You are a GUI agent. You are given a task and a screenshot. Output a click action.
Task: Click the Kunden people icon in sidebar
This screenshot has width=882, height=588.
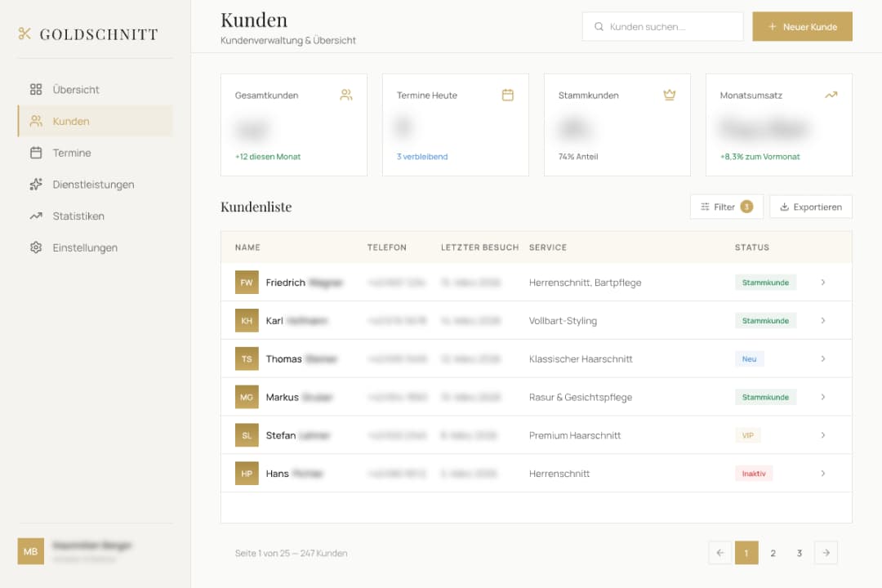(35, 121)
